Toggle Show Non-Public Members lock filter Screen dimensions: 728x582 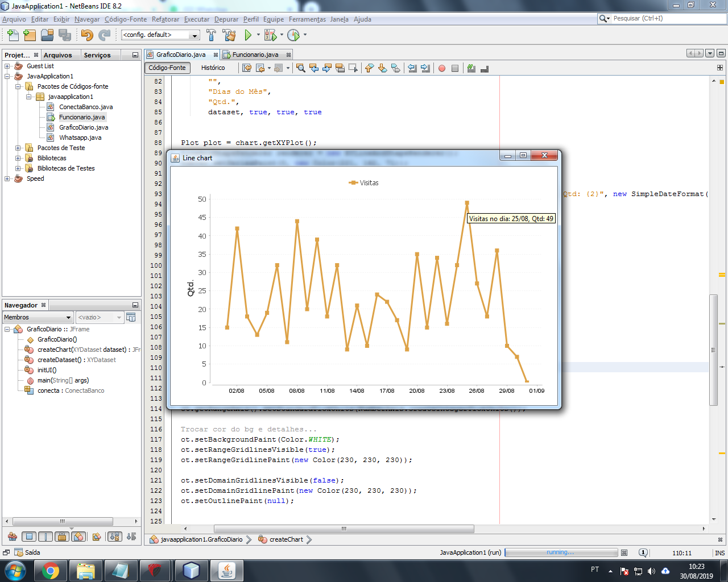coord(62,537)
